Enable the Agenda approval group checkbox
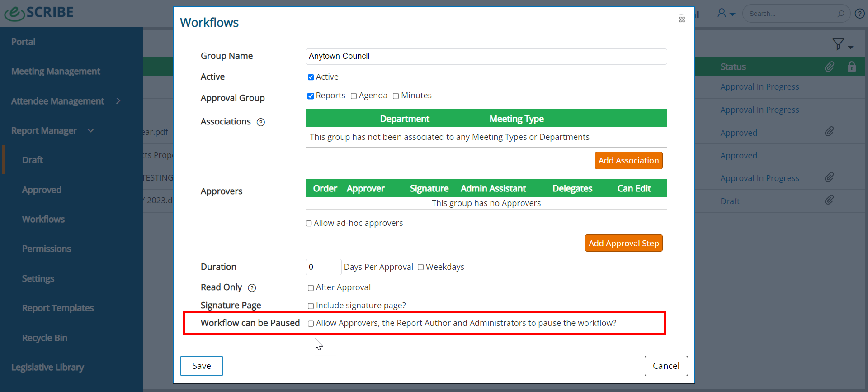 pyautogui.click(x=354, y=96)
